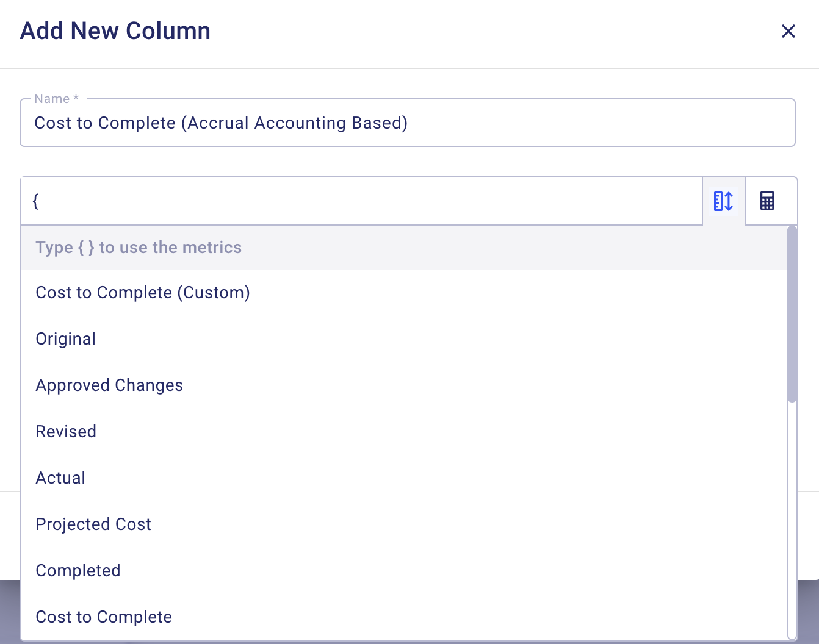Click scrollbar track below the thumb

coord(792,518)
